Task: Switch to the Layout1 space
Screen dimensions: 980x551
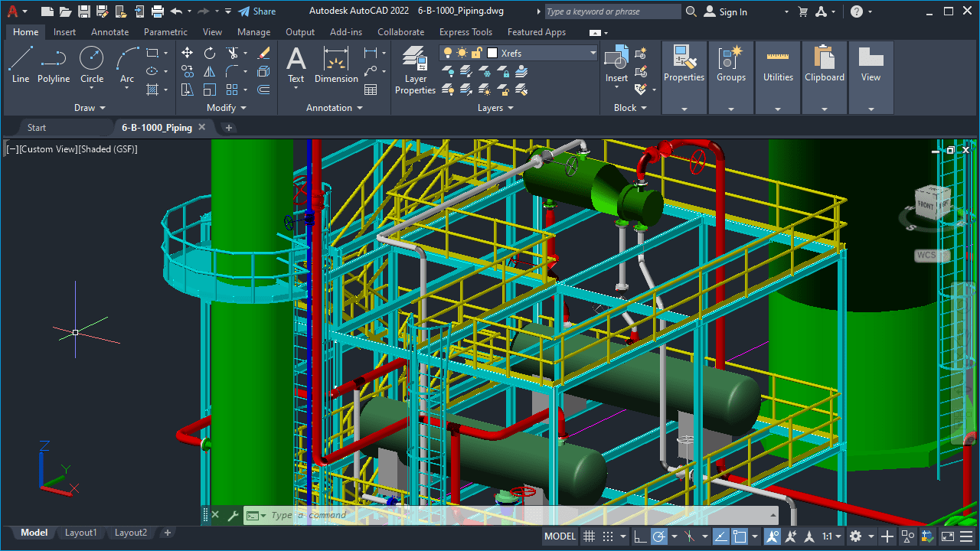Action: [80, 532]
